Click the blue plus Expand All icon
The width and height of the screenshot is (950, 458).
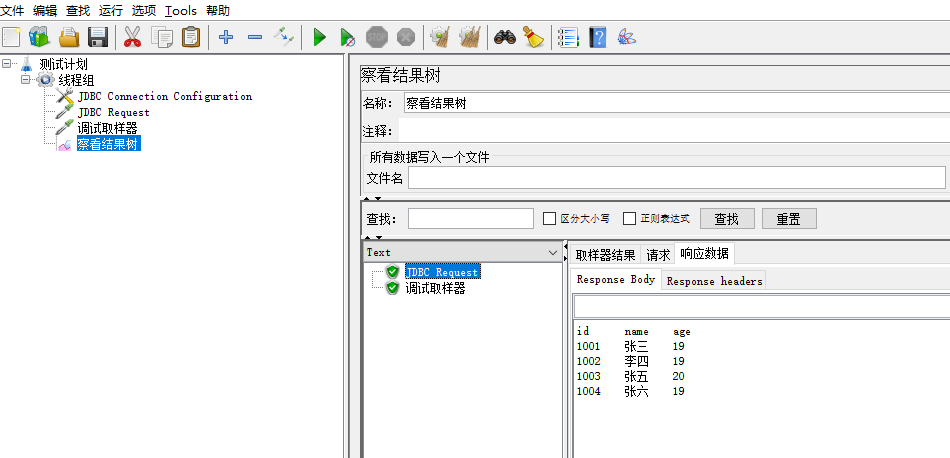226,38
